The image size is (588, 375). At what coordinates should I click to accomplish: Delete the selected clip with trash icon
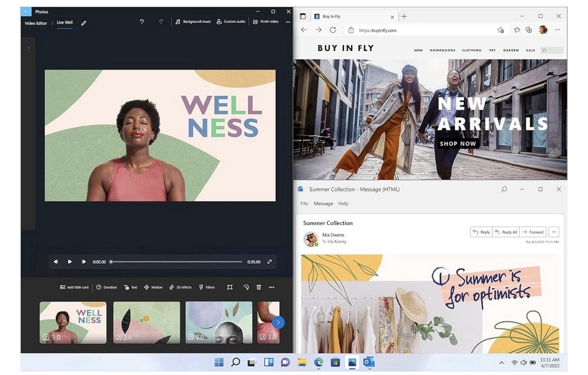[259, 287]
